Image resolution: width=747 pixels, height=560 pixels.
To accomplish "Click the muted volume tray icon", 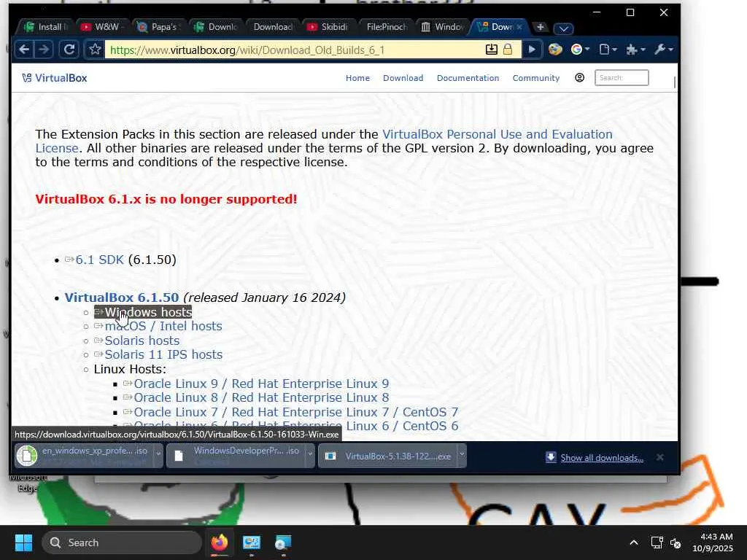I will (x=676, y=542).
